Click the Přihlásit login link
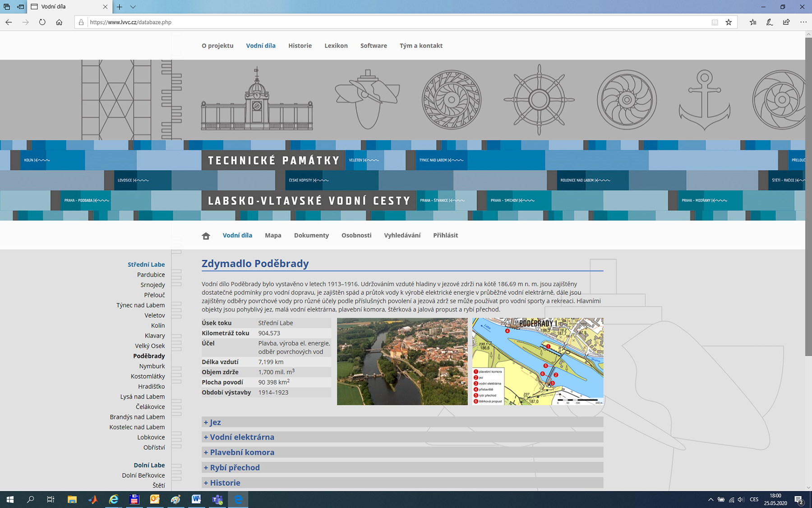 tap(445, 235)
